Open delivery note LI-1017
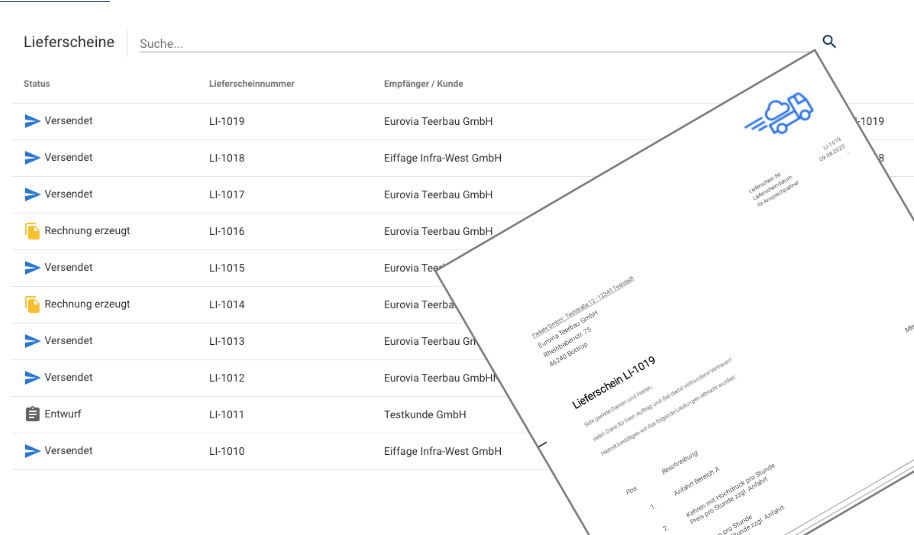Screen dimensions: 914x535 pyautogui.click(x=227, y=195)
